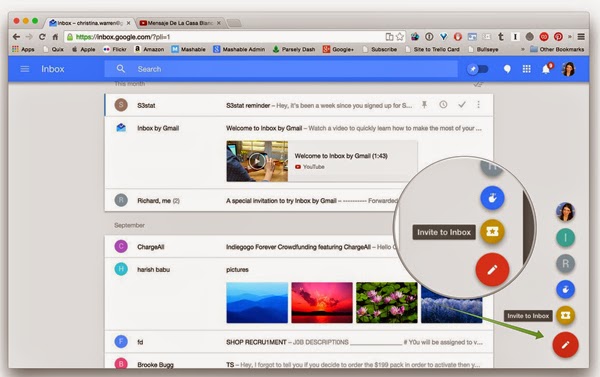Switch to the Inbox – christina.warren tab

click(90, 23)
